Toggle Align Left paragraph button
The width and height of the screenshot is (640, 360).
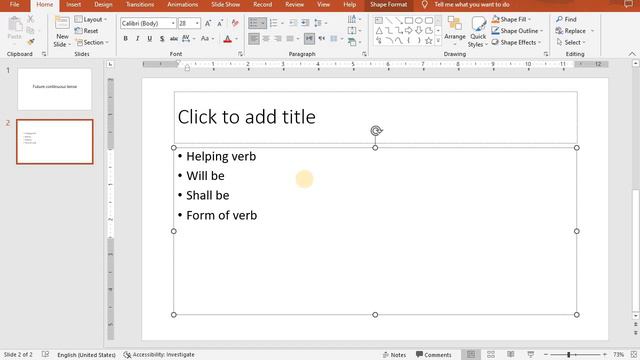coord(253,39)
